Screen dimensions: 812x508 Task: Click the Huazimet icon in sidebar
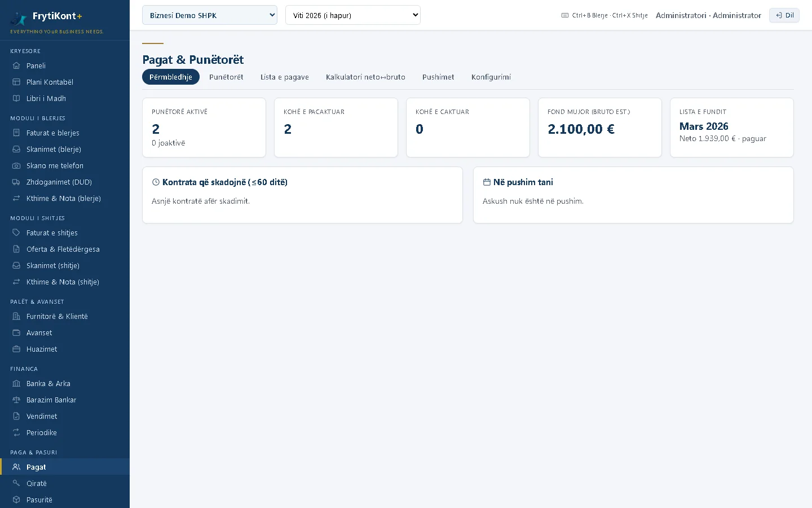(x=16, y=349)
